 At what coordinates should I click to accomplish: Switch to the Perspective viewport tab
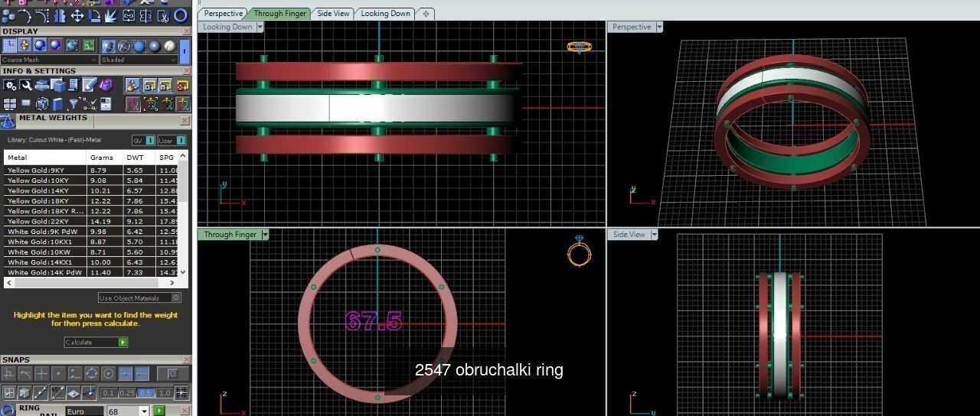tap(223, 13)
